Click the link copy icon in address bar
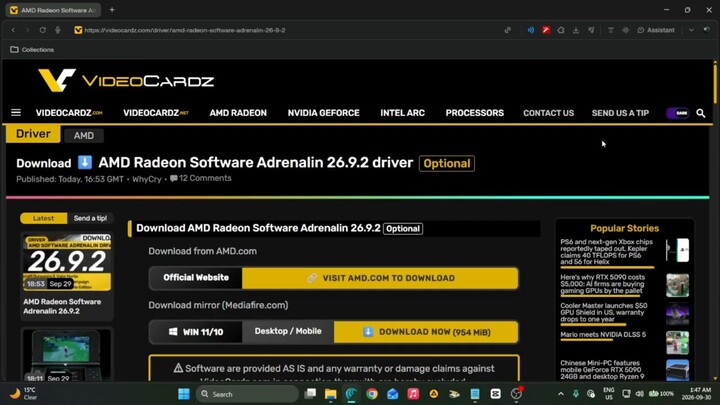Image resolution: width=720 pixels, height=405 pixels. [x=507, y=30]
